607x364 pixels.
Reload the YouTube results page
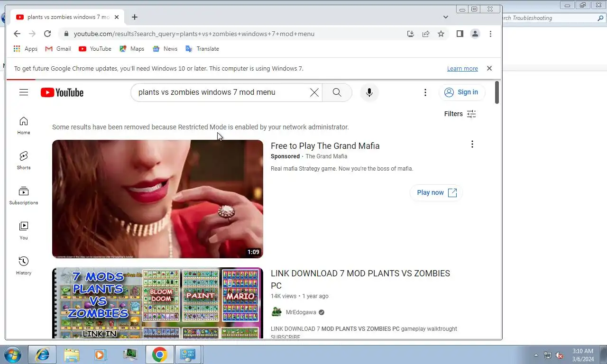pyautogui.click(x=47, y=34)
